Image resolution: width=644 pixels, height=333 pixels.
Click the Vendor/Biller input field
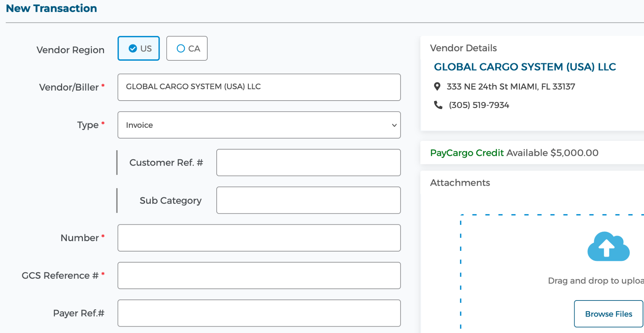259,87
